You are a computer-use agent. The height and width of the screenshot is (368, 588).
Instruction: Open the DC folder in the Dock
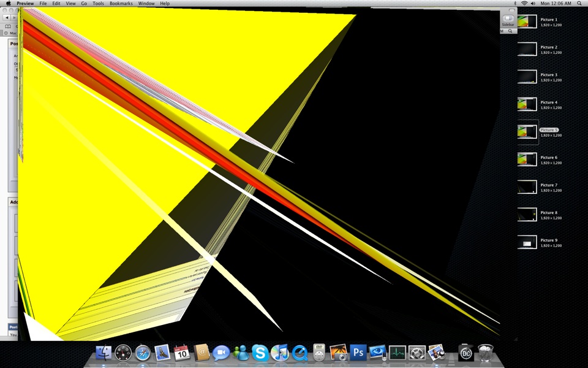466,353
